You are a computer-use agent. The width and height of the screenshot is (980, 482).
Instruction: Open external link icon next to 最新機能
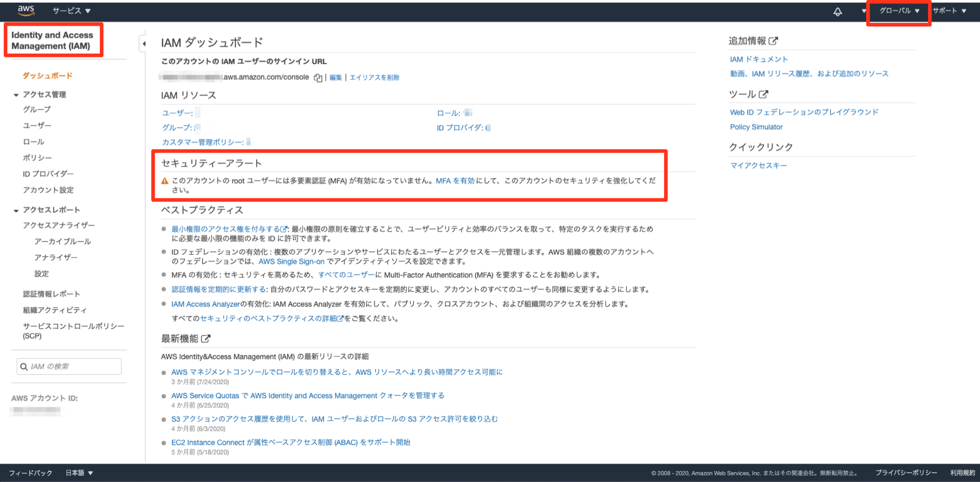tap(205, 338)
